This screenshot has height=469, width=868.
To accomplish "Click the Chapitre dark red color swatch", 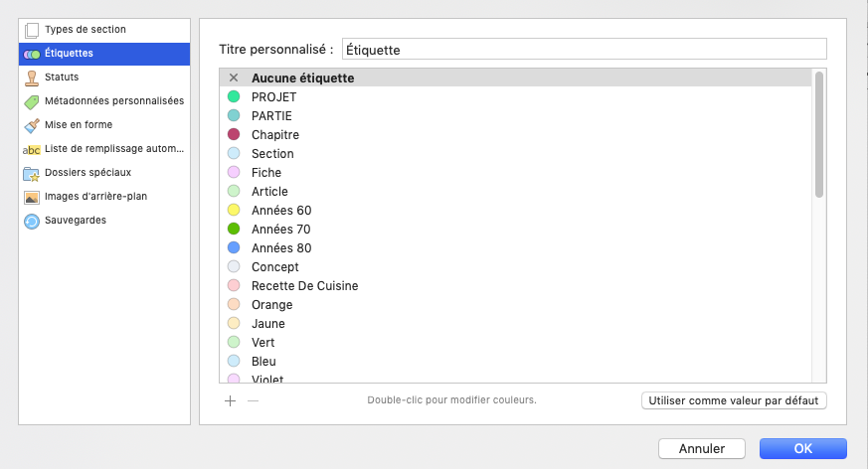I will (234, 134).
